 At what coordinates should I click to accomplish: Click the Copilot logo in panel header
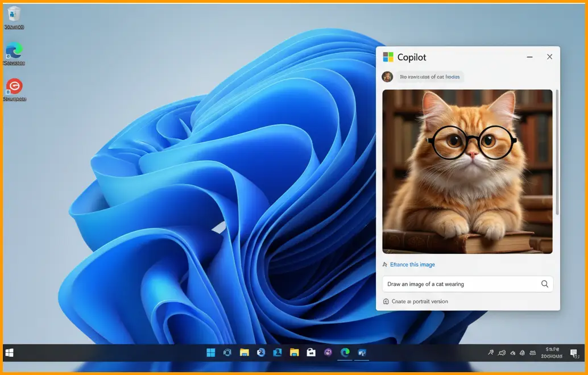[388, 57]
